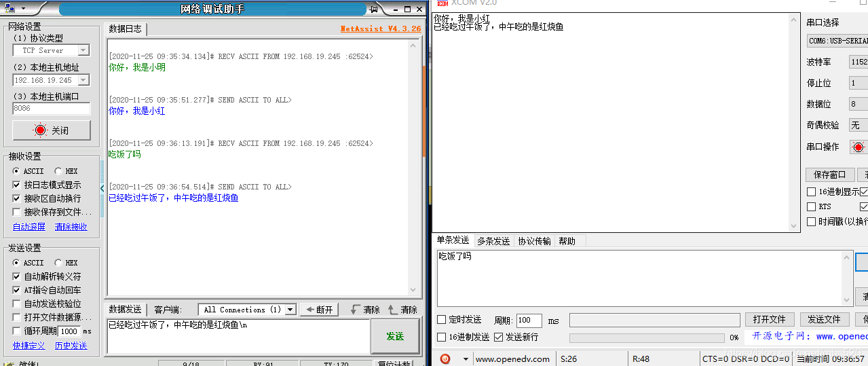
Task: Open the 历史发送 link
Action: coord(71,346)
